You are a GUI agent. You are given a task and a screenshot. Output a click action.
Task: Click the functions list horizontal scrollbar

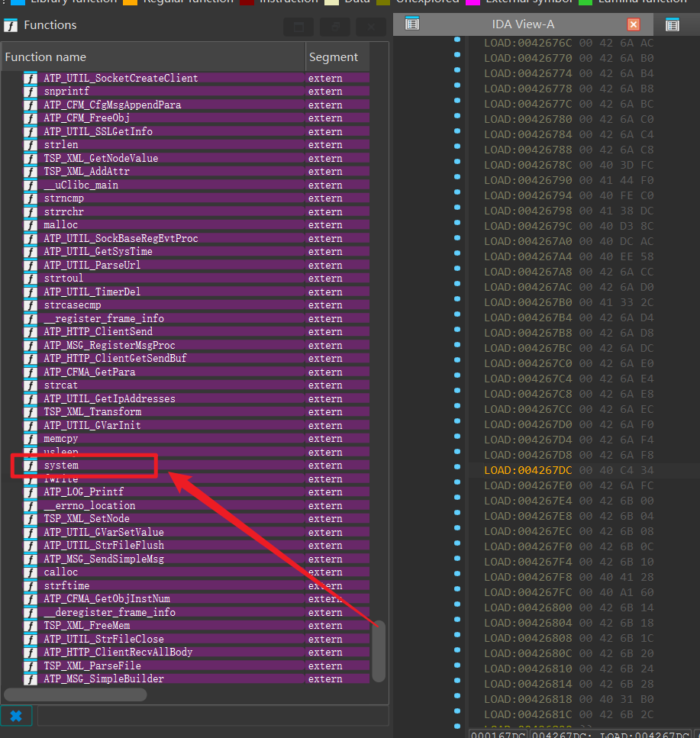point(75,694)
